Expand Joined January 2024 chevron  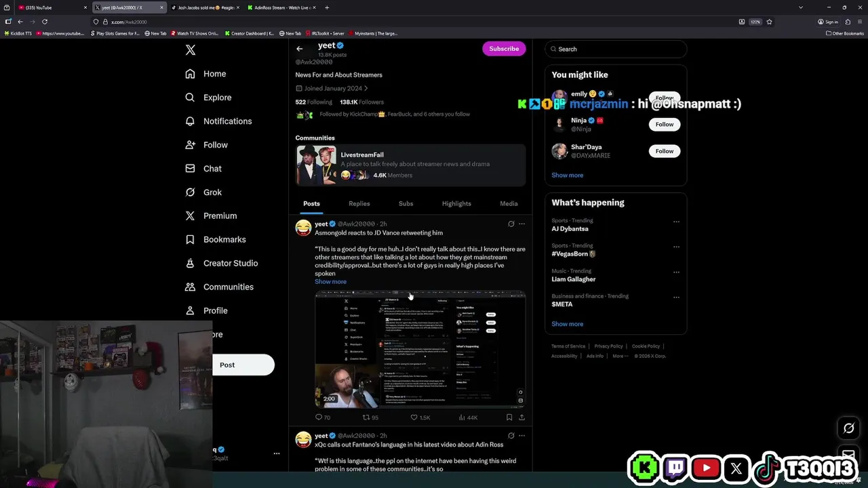tap(366, 89)
